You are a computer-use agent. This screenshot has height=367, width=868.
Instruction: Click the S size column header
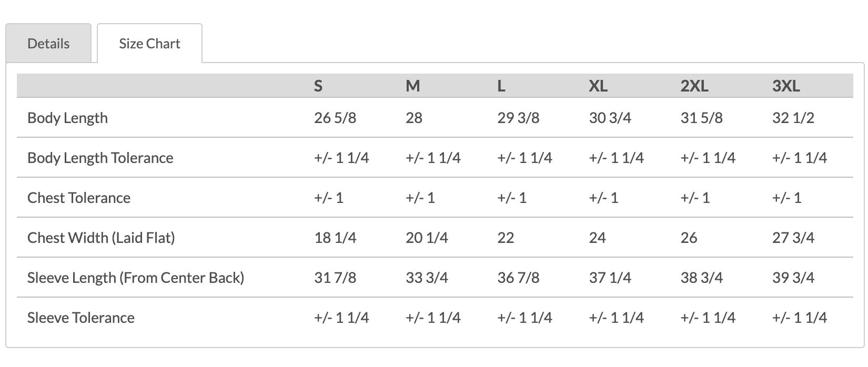tap(318, 86)
